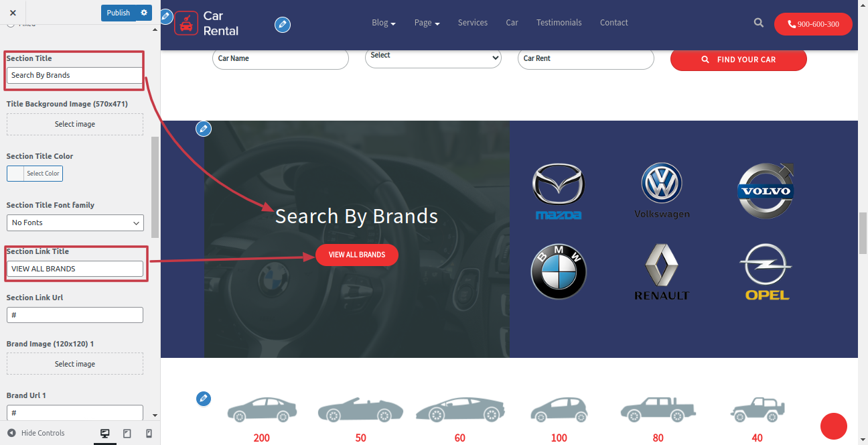This screenshot has width=868, height=445.
Task: Close the Customizer with the X icon
Action: coord(13,13)
